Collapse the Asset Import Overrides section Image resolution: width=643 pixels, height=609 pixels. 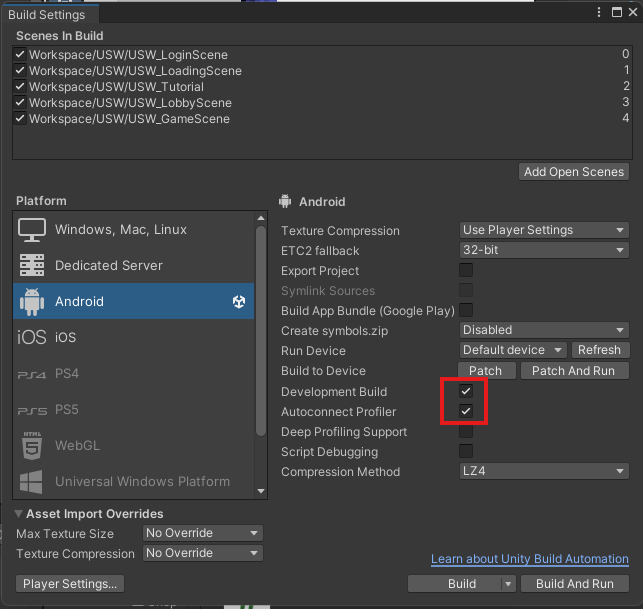(x=18, y=513)
